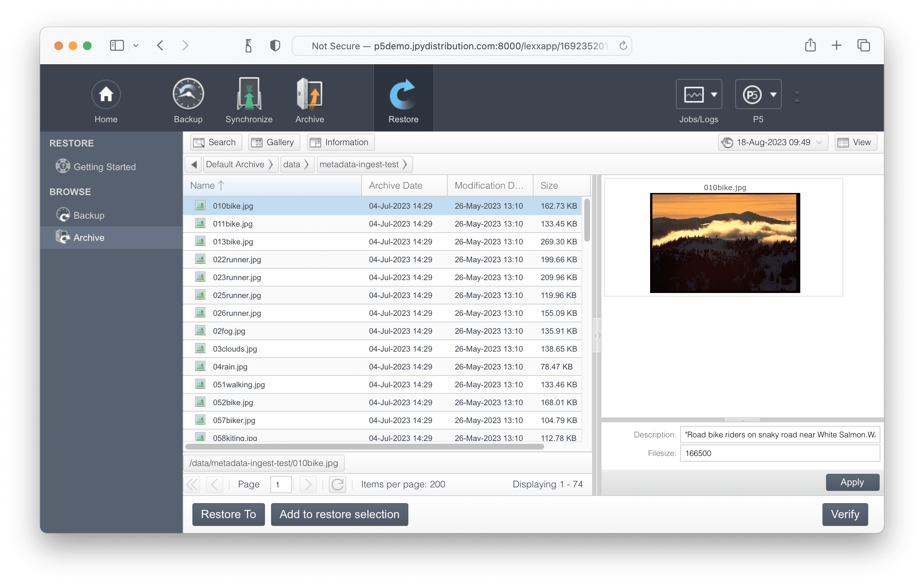Screen dimensions: 924x586
Task: Sort by Modification Date column
Action: [x=490, y=185]
